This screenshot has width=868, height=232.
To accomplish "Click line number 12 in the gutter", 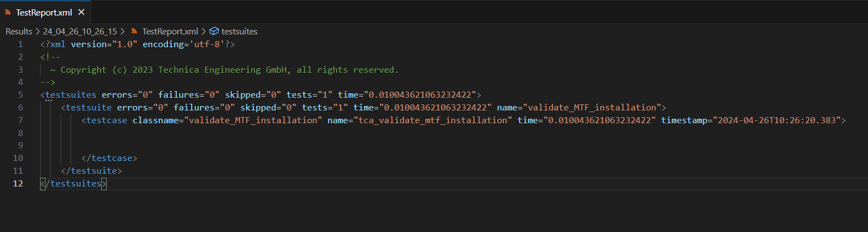I will 18,183.
